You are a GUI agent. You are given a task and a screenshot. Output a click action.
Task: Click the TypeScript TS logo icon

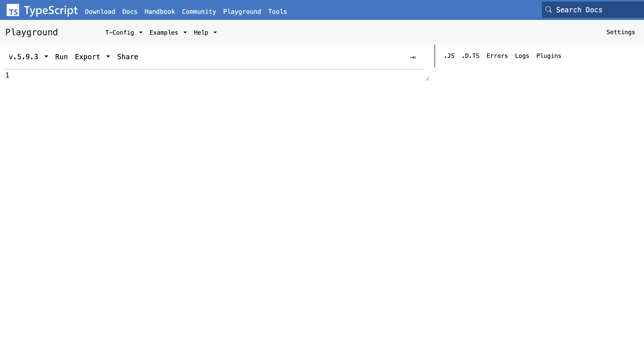13,10
